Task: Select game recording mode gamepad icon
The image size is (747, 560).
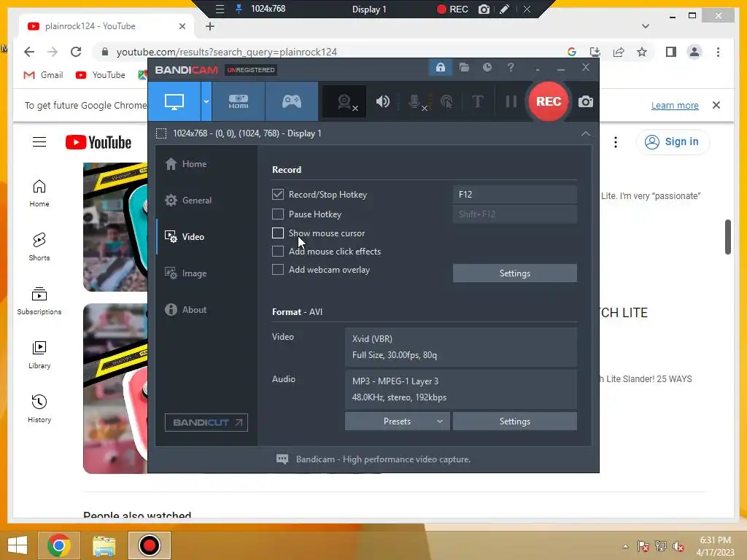Action: (x=292, y=101)
